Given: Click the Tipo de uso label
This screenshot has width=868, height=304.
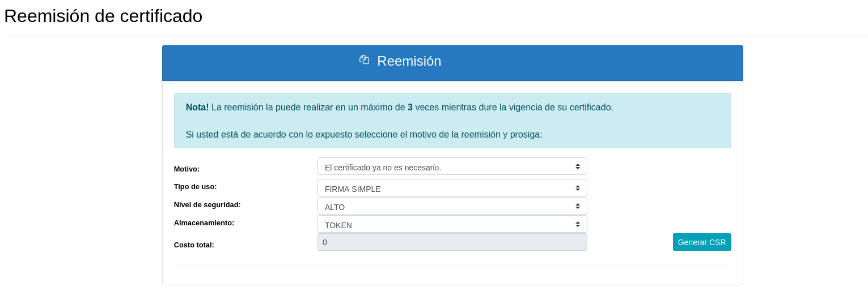Looking at the screenshot, I should 195,186.
